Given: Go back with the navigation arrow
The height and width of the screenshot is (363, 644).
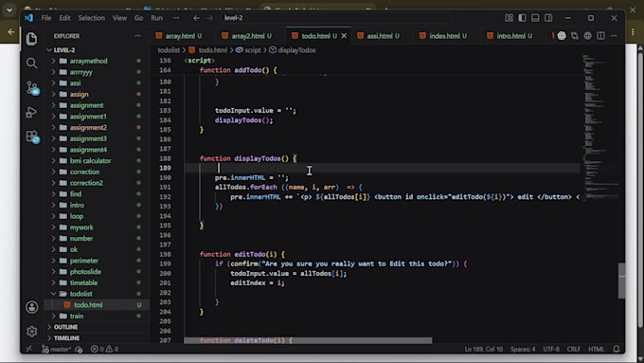Looking at the screenshot, I should click(196, 18).
